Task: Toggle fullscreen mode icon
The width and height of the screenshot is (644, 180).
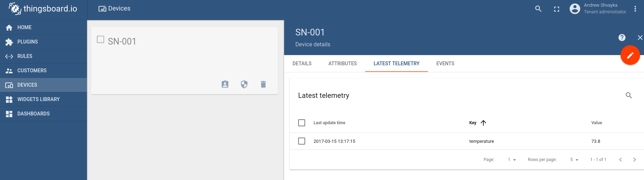Action: 557,9
